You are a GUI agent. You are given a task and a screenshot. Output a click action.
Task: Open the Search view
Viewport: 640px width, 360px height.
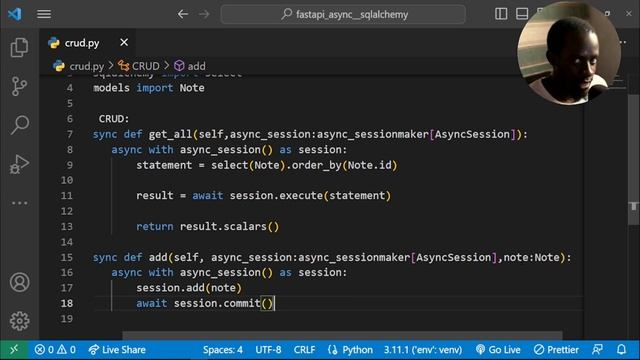point(19,124)
